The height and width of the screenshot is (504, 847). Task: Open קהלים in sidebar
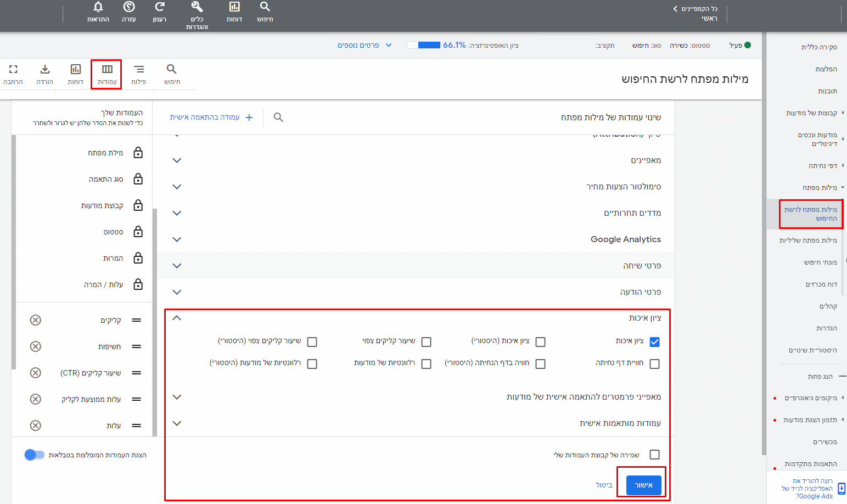click(828, 306)
